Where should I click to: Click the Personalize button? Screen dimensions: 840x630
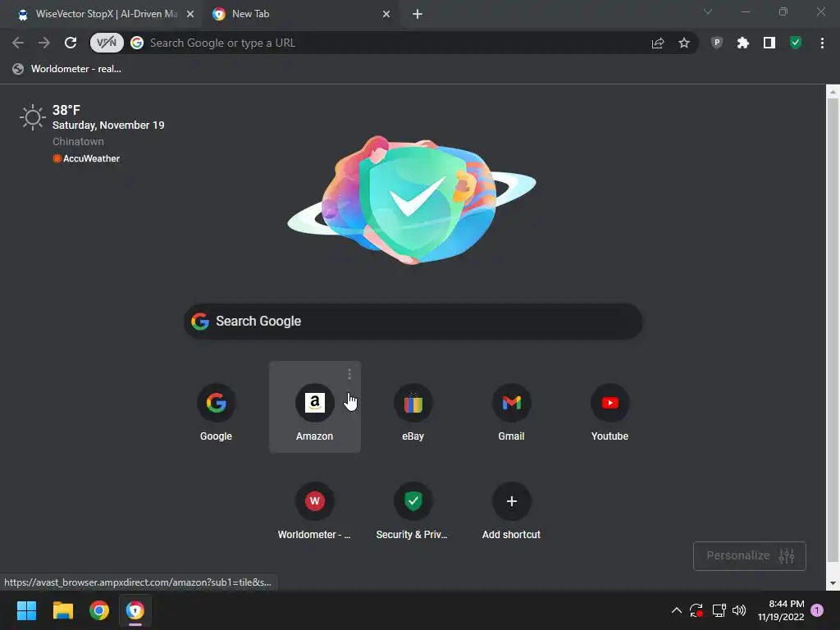click(750, 555)
